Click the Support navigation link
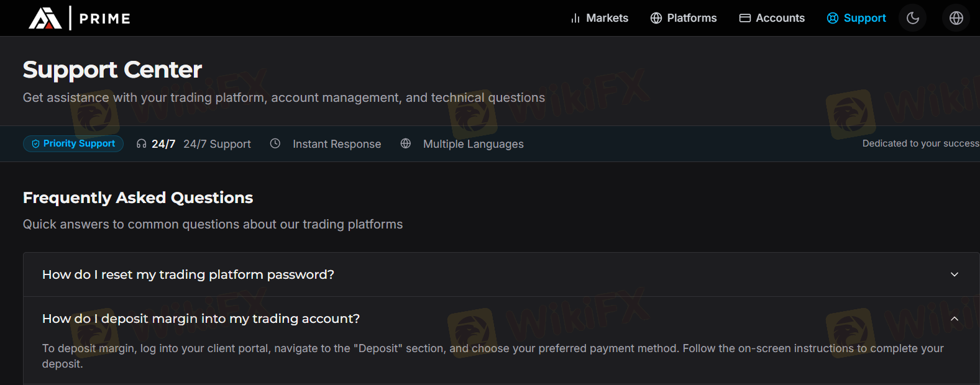Screen dimensions: 980x385 point(864,18)
